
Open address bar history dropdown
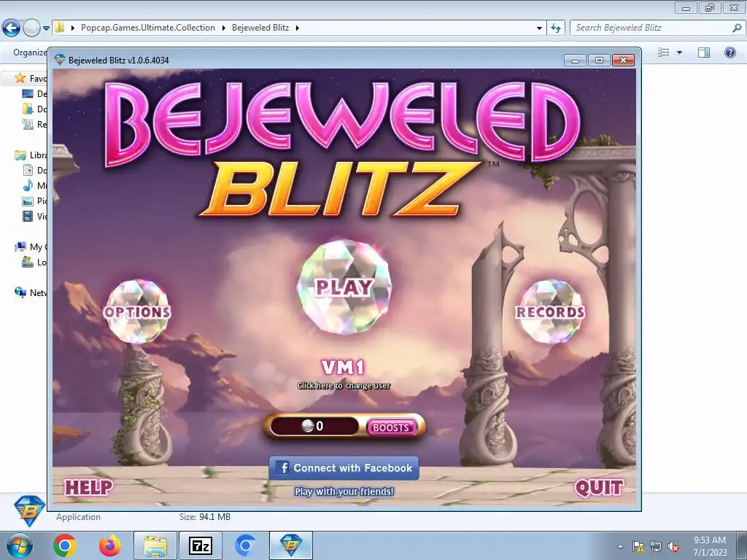tap(539, 28)
